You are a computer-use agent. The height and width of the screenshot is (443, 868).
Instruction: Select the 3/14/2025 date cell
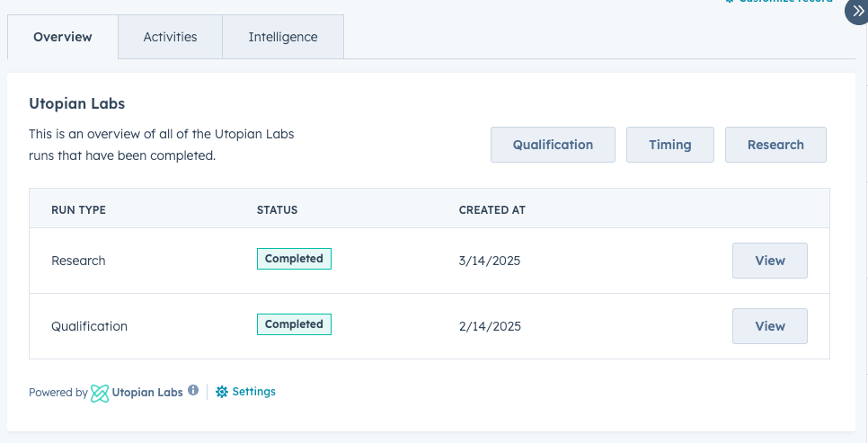[x=490, y=261]
